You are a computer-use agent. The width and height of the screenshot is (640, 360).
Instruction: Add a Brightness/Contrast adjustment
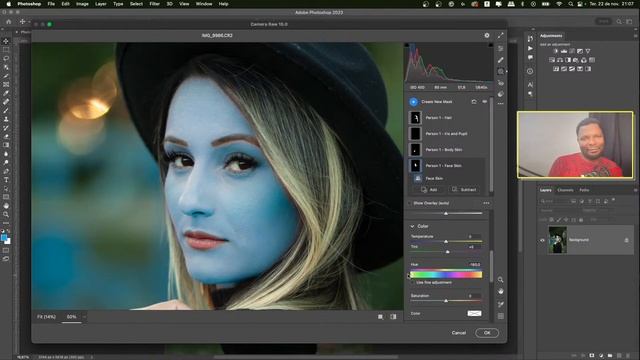[x=556, y=51]
